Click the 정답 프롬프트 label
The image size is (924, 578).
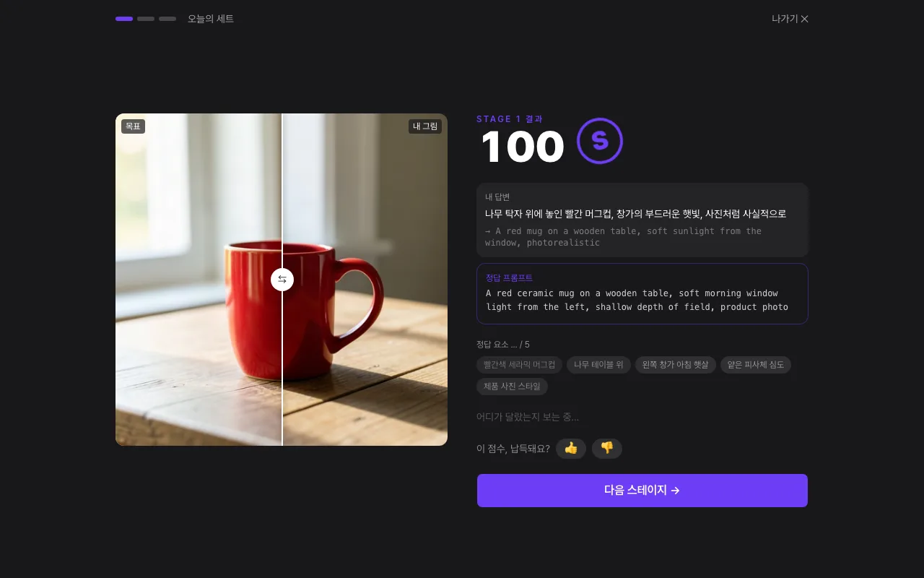point(509,278)
